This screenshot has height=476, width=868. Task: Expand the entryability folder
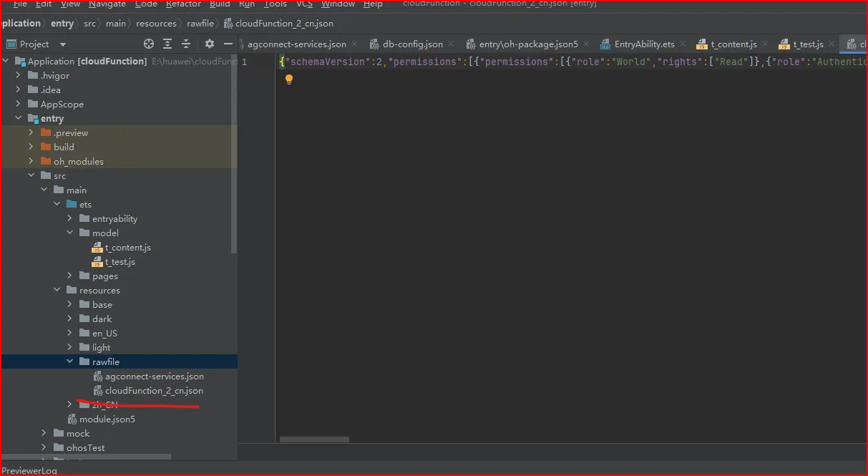pyautogui.click(x=69, y=219)
